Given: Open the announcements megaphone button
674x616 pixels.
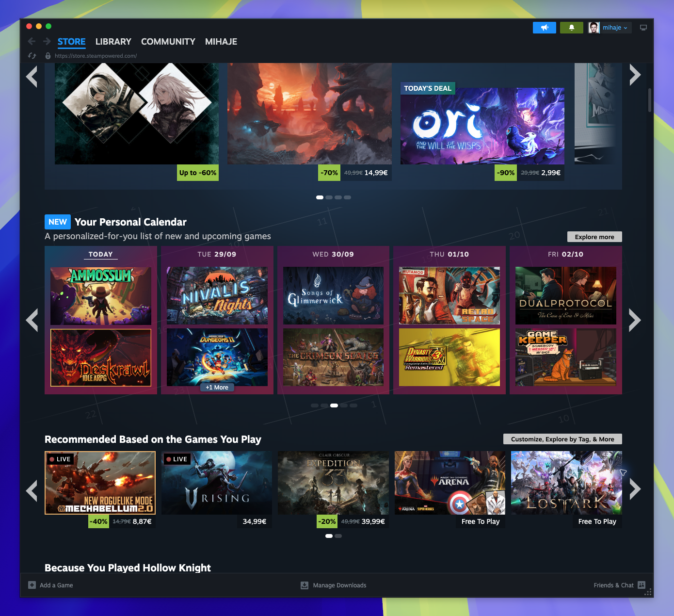Looking at the screenshot, I should coord(545,28).
